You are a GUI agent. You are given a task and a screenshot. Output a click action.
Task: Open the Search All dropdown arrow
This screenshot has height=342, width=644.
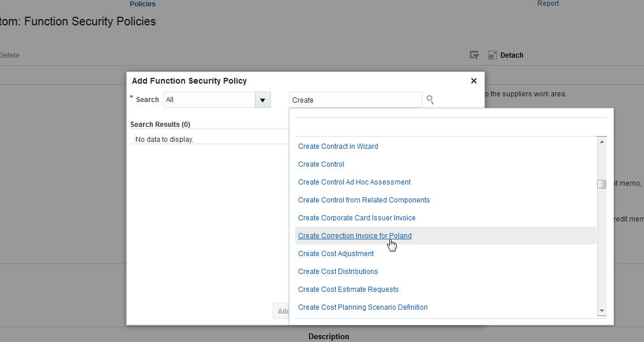point(262,100)
